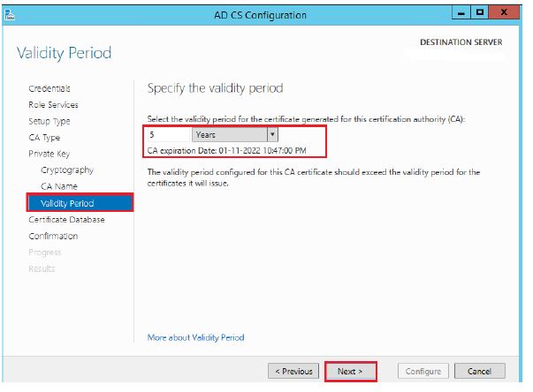Follow the More about Validity Period link

point(196,337)
